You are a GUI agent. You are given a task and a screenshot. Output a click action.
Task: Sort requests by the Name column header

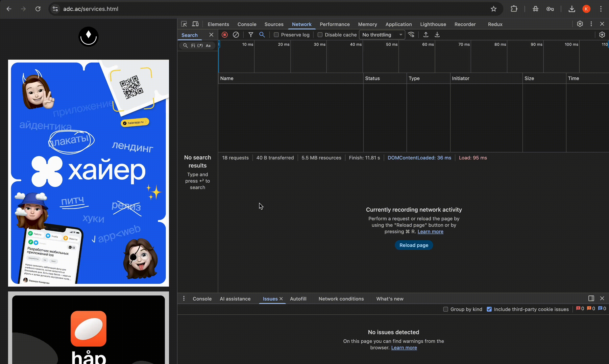(x=291, y=78)
